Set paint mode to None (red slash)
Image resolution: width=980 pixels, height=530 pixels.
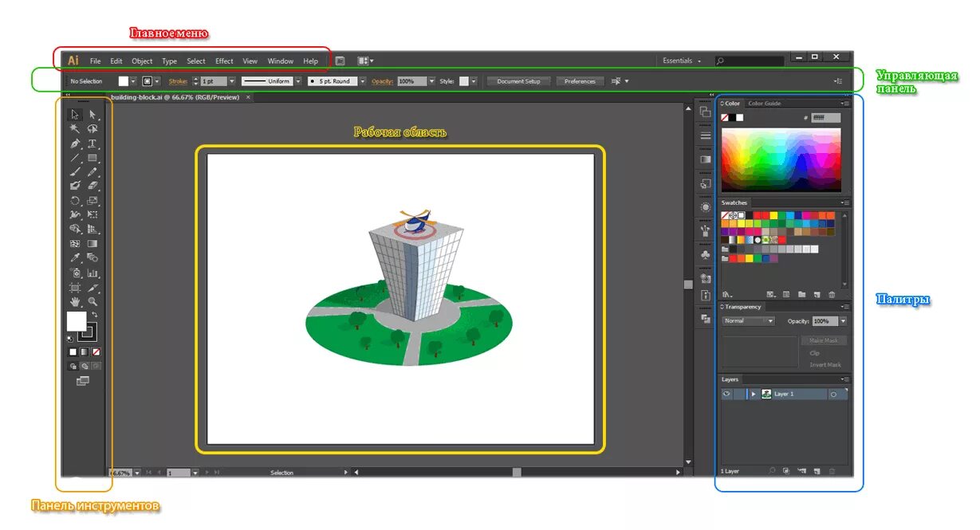96,351
